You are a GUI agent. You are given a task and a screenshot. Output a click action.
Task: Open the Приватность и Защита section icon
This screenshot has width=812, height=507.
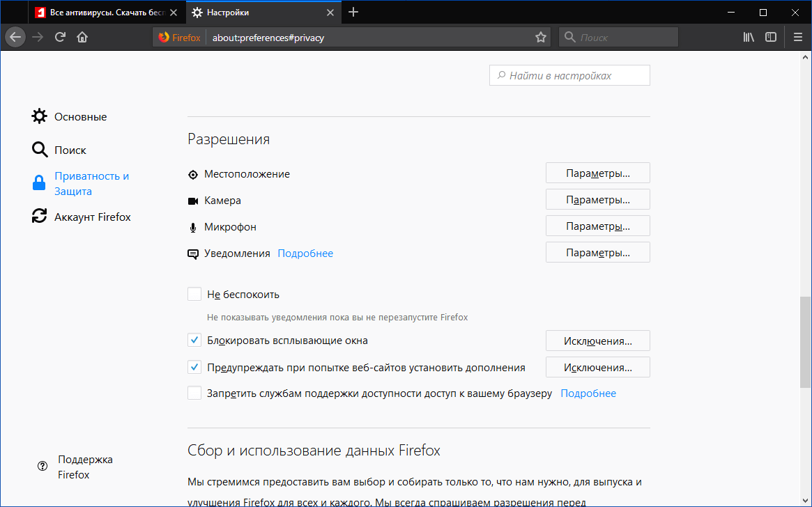pos(39,182)
